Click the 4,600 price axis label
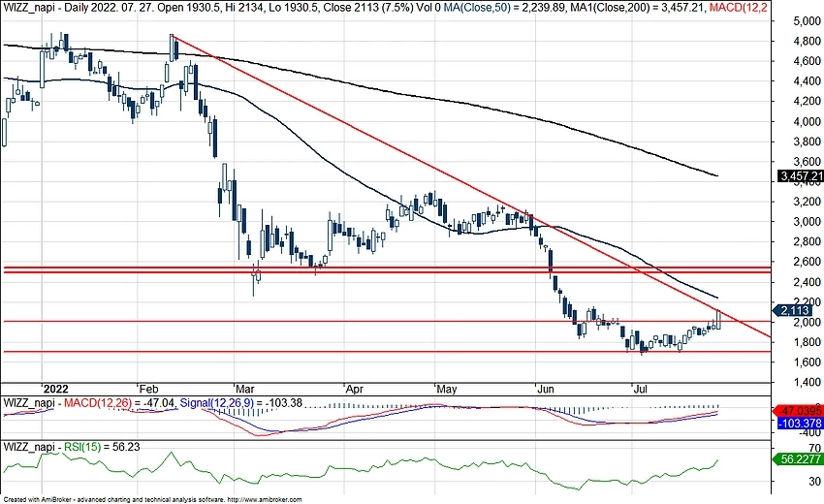This screenshot has width=824, height=504. pyautogui.click(x=808, y=61)
